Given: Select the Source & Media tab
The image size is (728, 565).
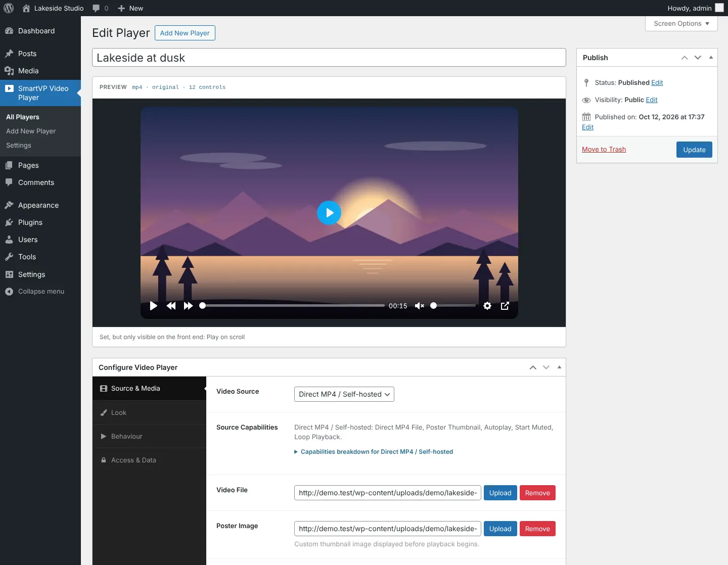Looking at the screenshot, I should coord(149,389).
